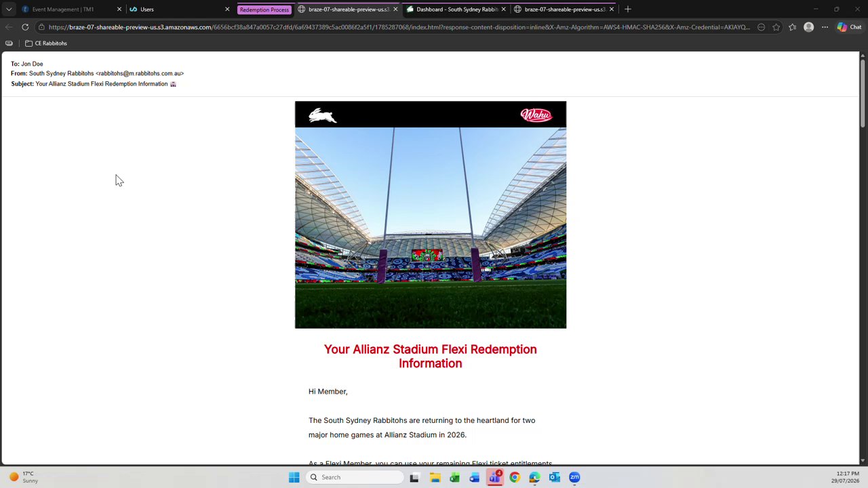Open browser settings and more menu
The width and height of the screenshot is (868, 488).
(825, 27)
